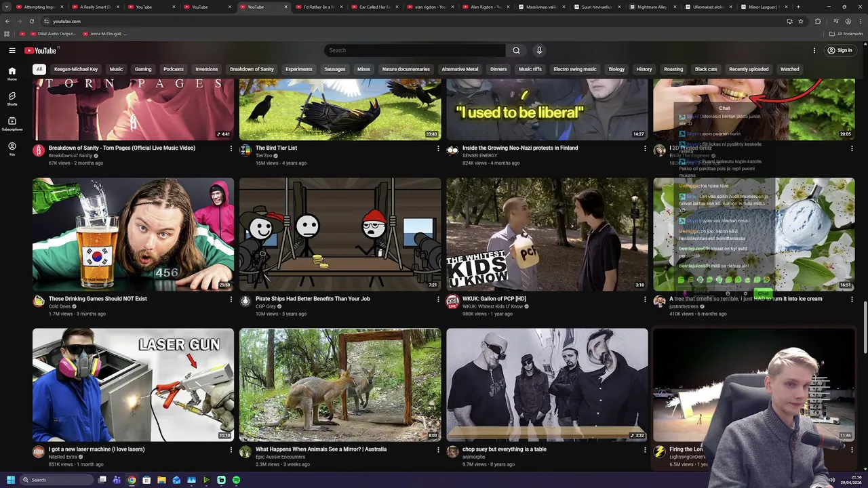The height and width of the screenshot is (488, 868).
Task: Open the Windows Start menu
Action: click(10, 480)
